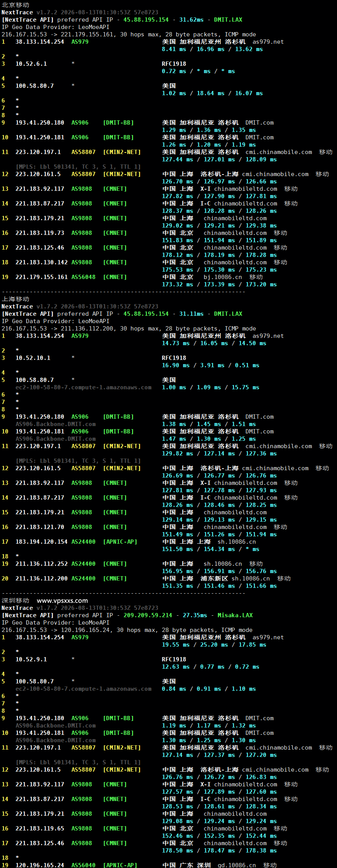Click the 'bj.10086.cn' hostname

pyautogui.click(x=223, y=277)
